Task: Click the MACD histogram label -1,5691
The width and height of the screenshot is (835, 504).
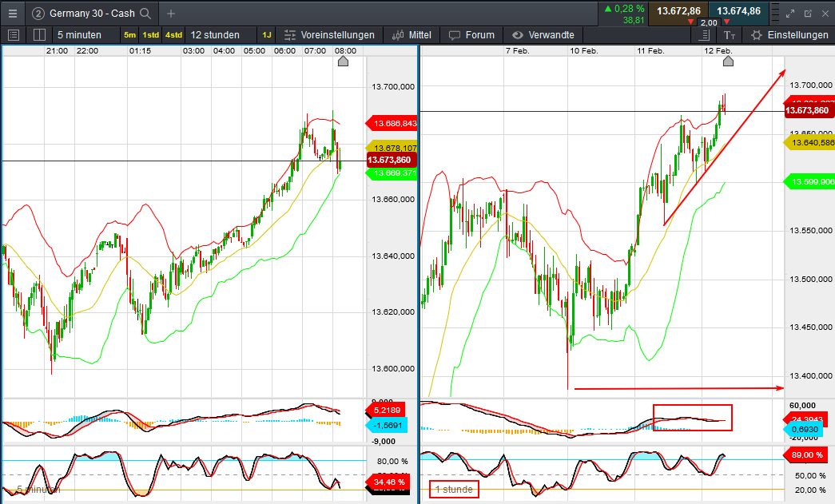Action: 388,425
